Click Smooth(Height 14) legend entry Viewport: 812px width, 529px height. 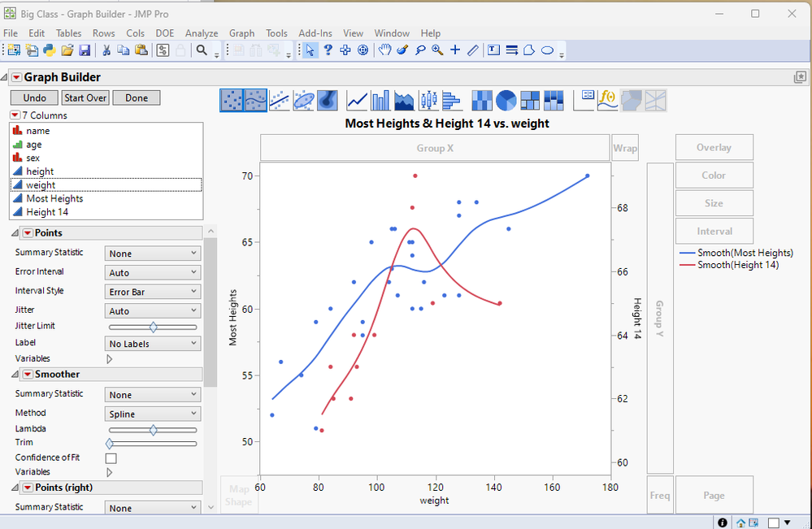pos(729,265)
